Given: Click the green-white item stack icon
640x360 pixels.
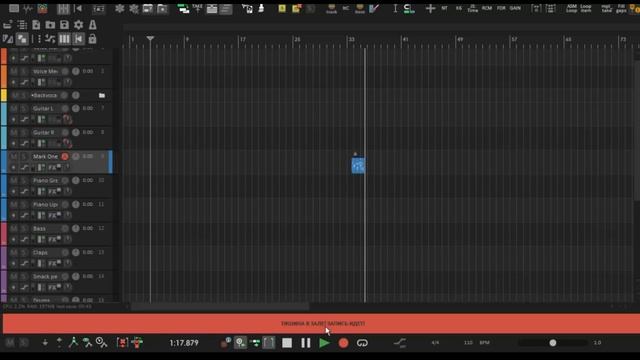Looking at the screenshot, I should click(x=183, y=9).
